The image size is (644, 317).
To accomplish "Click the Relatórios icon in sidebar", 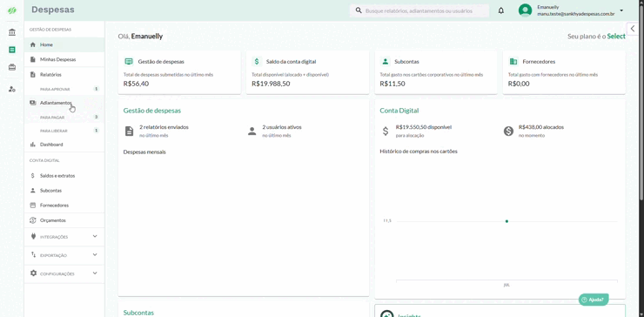I will [x=33, y=75].
